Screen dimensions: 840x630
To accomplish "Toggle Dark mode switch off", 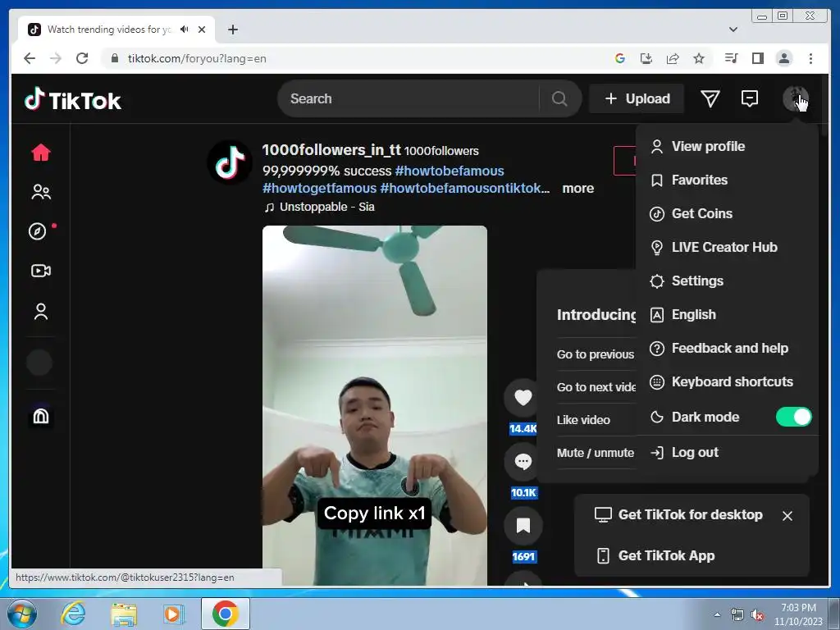I will click(x=793, y=417).
